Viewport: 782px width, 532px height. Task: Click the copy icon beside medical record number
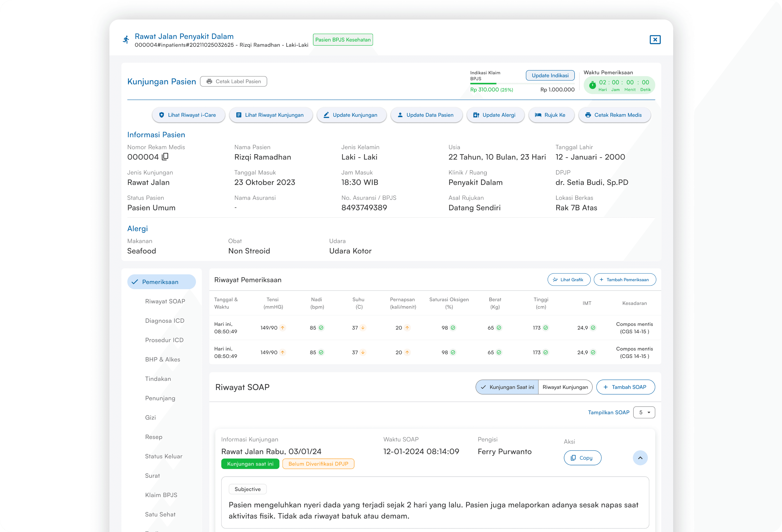tap(165, 157)
